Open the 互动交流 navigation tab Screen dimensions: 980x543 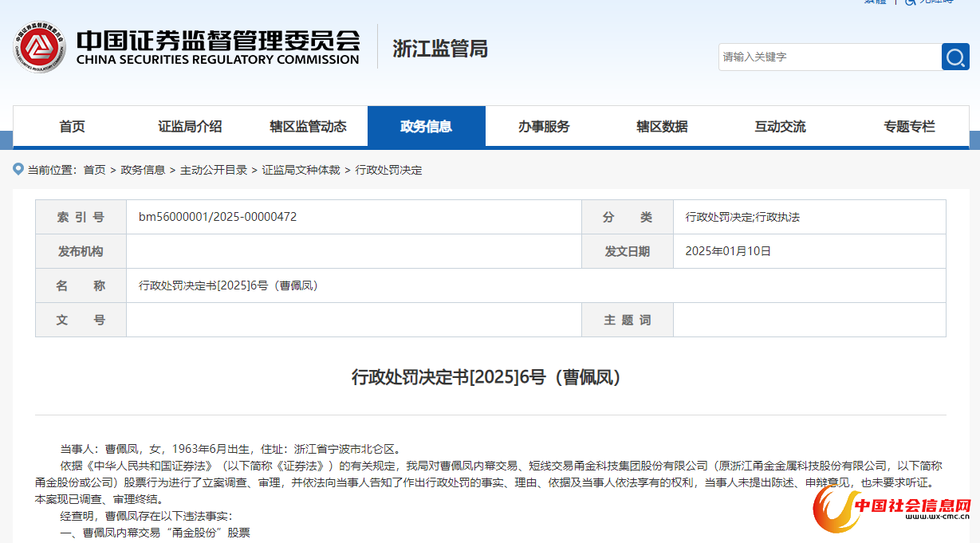pyautogui.click(x=780, y=126)
